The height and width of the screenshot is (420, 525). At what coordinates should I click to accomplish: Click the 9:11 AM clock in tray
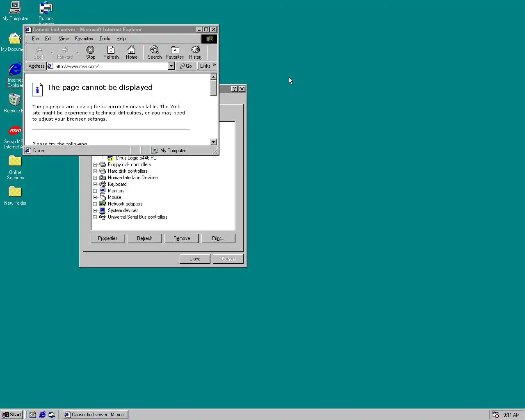pyautogui.click(x=511, y=415)
